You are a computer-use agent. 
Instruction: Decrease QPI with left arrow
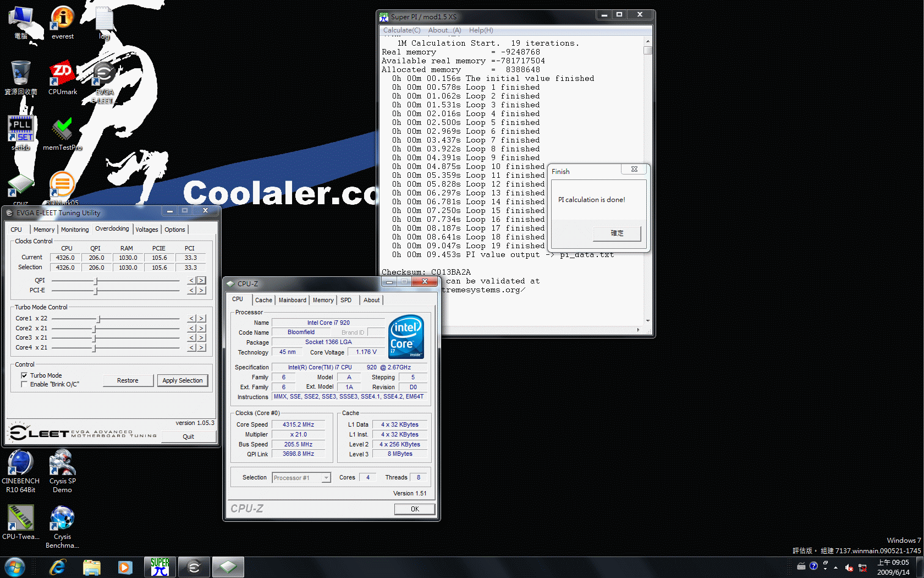[191, 281]
